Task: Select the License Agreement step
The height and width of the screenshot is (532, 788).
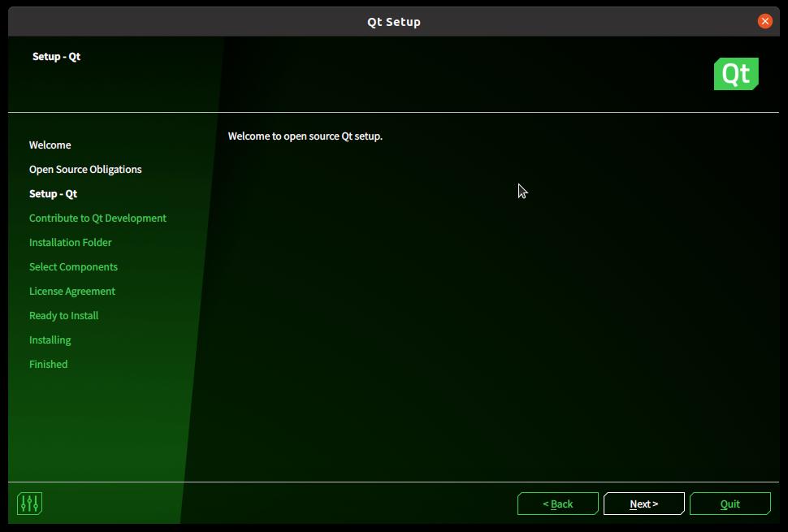Action: [71, 292]
